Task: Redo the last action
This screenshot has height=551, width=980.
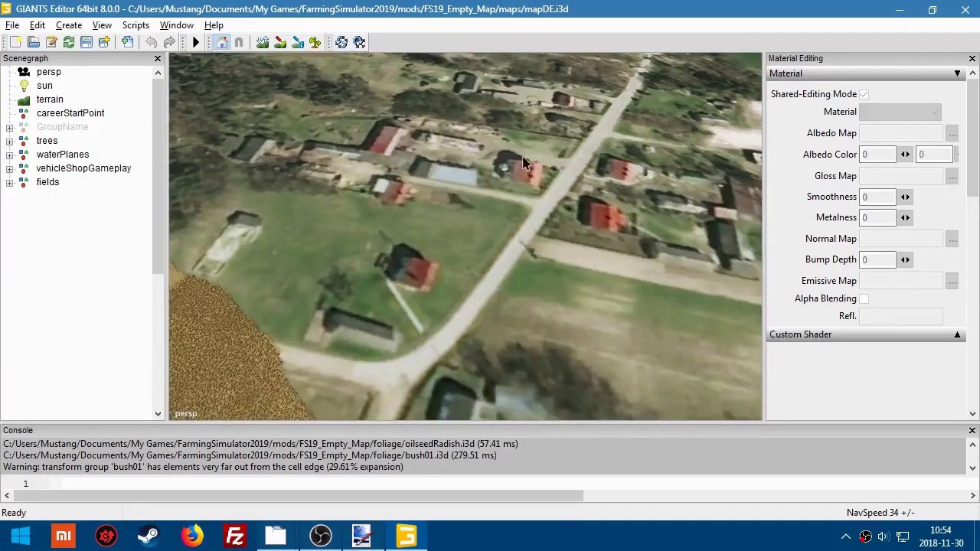Action: 168,42
